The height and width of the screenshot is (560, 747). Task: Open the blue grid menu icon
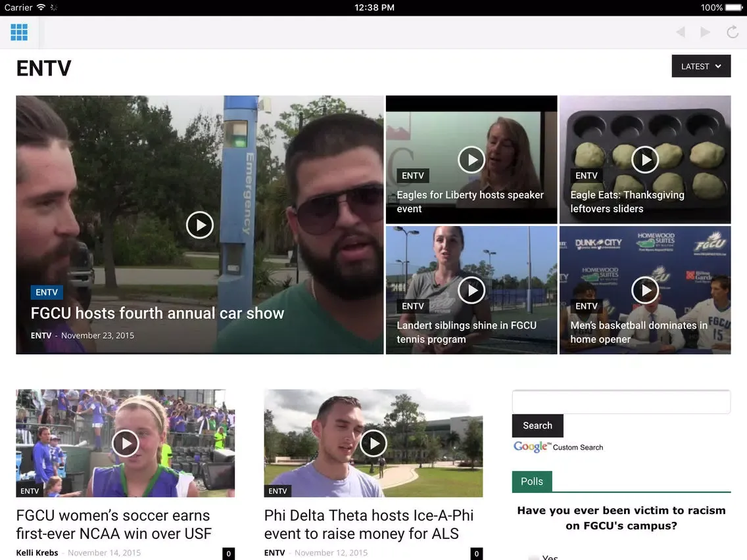(x=19, y=32)
